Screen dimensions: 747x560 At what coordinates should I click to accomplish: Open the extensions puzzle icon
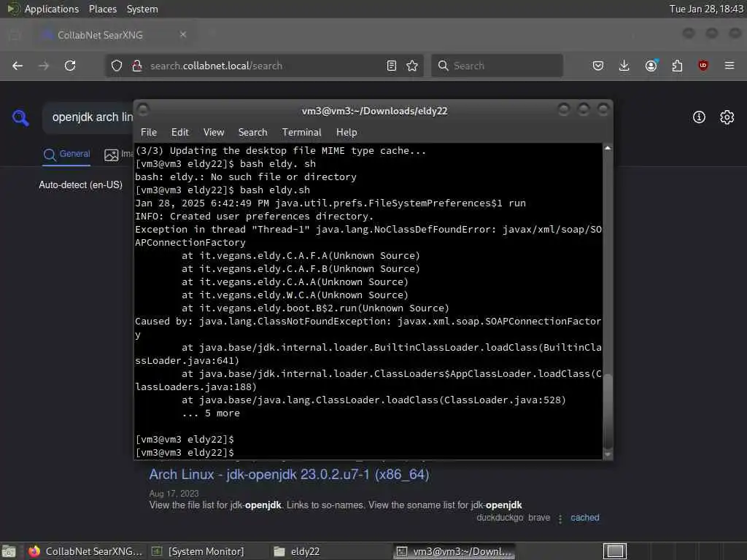pyautogui.click(x=677, y=66)
